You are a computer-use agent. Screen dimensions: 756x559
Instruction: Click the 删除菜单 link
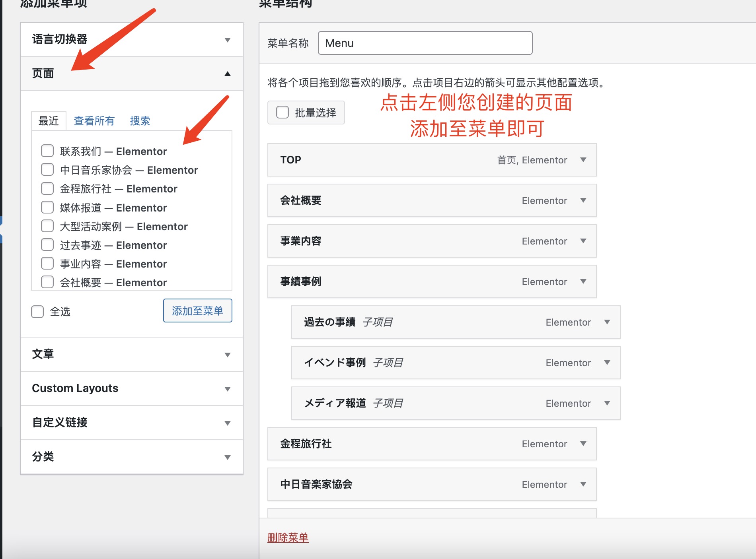[x=288, y=538]
